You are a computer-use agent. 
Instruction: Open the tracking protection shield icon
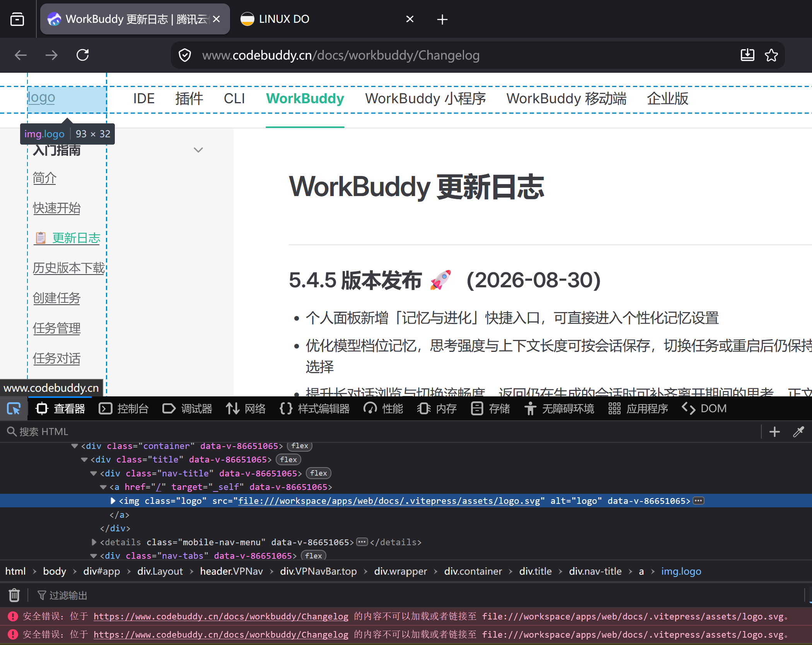pyautogui.click(x=185, y=55)
